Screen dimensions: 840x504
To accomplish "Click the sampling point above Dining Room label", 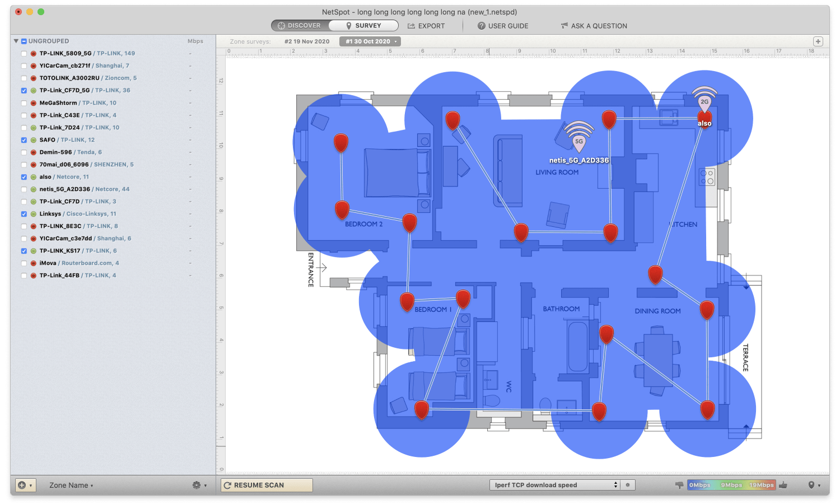I will [655, 274].
